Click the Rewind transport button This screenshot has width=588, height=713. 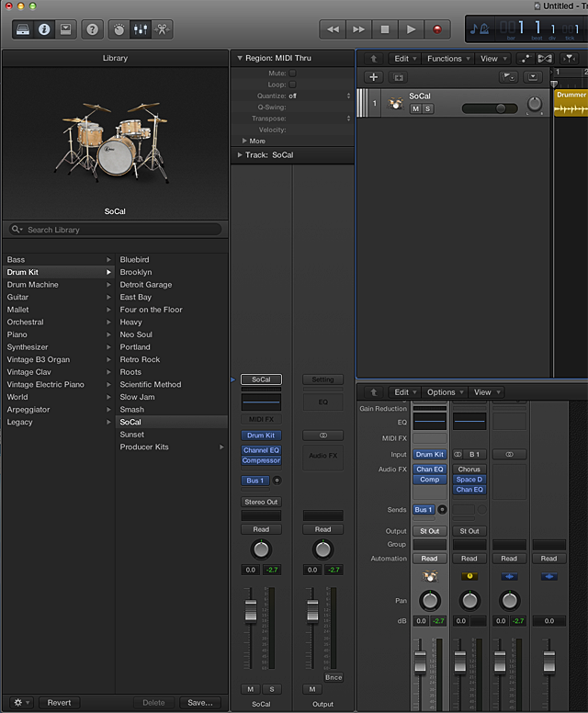point(333,29)
